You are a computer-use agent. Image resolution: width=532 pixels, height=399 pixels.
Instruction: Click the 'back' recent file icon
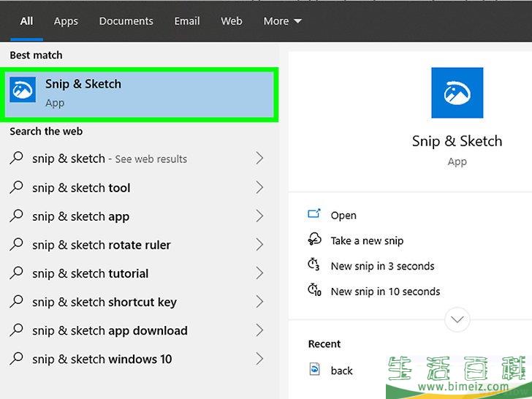pyautogui.click(x=315, y=370)
